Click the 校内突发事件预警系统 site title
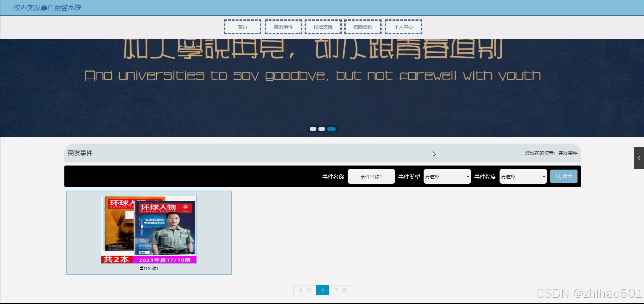This screenshot has height=304, width=644. coord(47,8)
